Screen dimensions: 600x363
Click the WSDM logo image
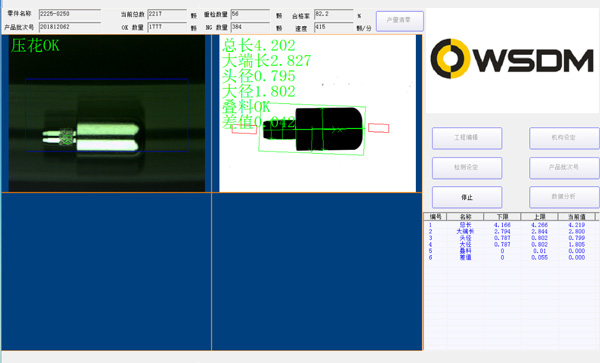coord(512,59)
